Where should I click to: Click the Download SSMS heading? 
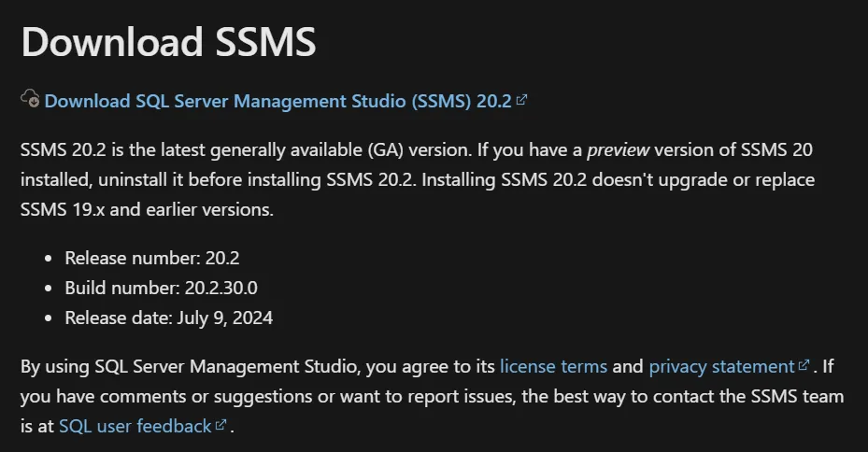click(168, 42)
